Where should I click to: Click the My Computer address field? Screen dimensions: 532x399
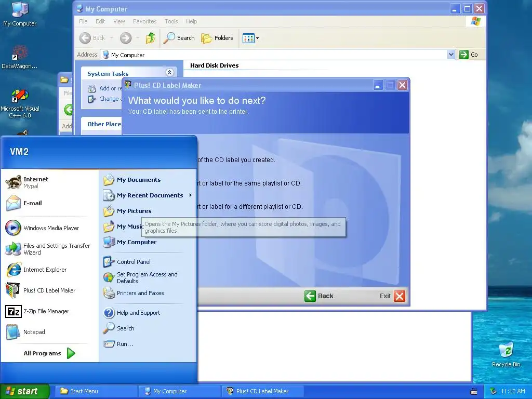coord(273,55)
